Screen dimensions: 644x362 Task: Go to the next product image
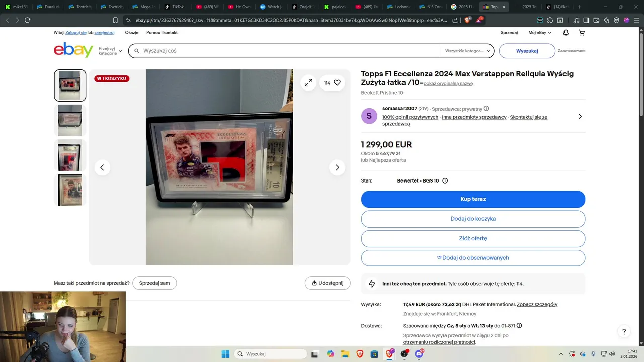click(337, 167)
